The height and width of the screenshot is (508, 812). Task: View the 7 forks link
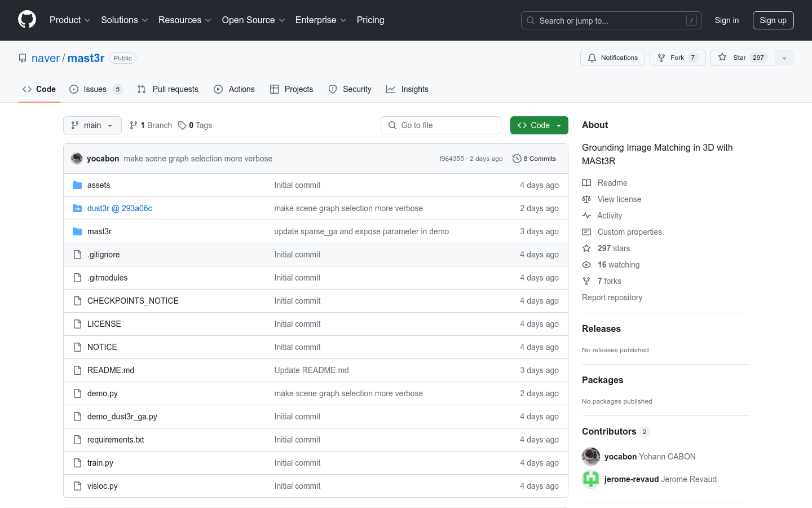[x=602, y=281]
